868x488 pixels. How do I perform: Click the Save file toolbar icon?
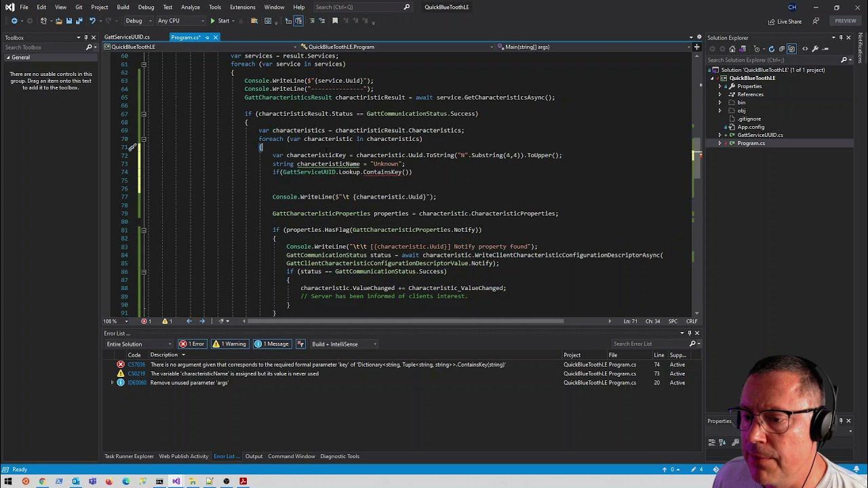(68, 21)
